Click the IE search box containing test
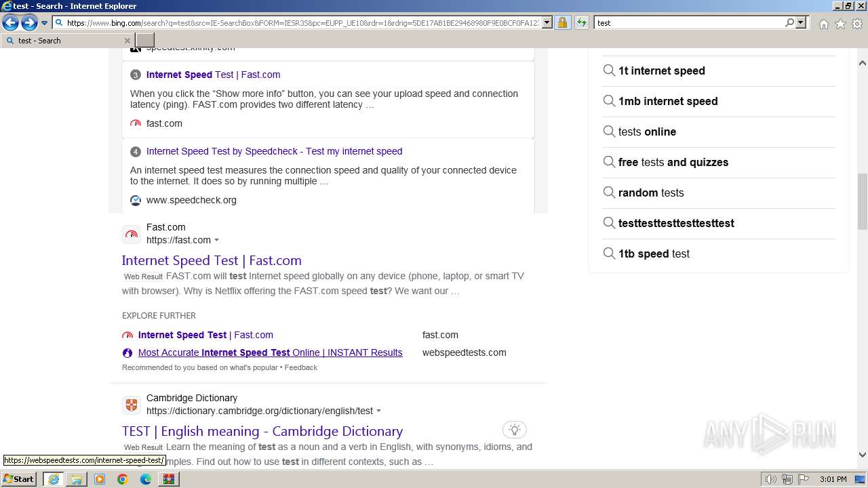868x488 pixels. 689,23
